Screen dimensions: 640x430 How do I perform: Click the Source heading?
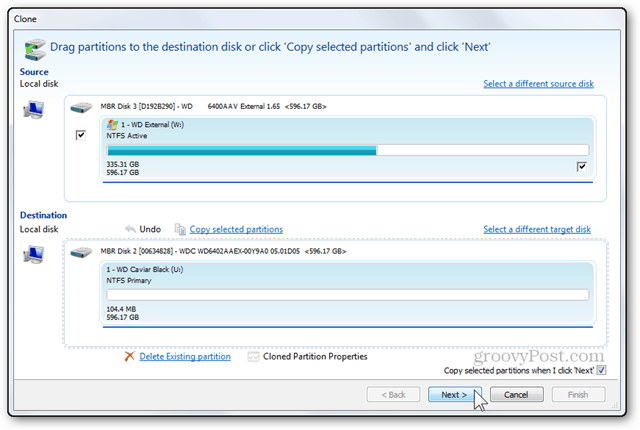pos(34,72)
